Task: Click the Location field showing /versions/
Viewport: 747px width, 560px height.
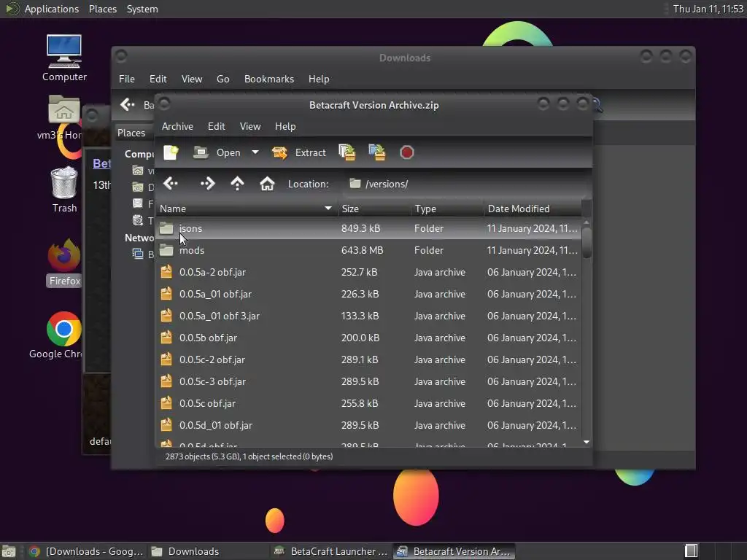Action: [x=465, y=184]
